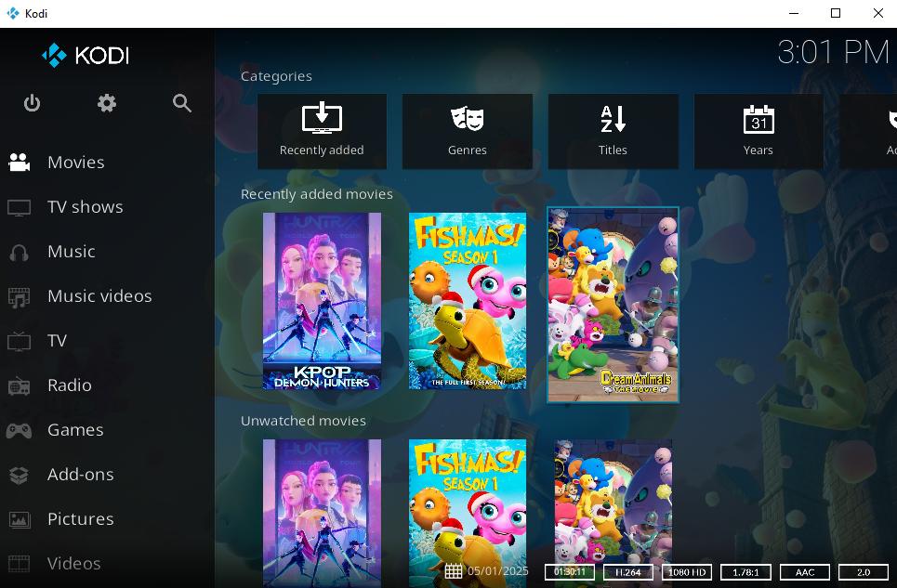Image resolution: width=897 pixels, height=588 pixels.
Task: Click the Categories heading
Action: [x=276, y=76]
